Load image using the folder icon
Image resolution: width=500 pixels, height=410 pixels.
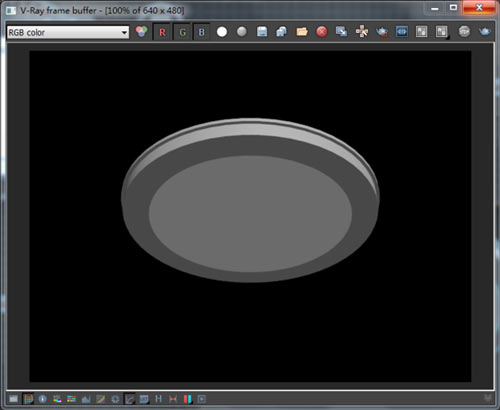(302, 32)
